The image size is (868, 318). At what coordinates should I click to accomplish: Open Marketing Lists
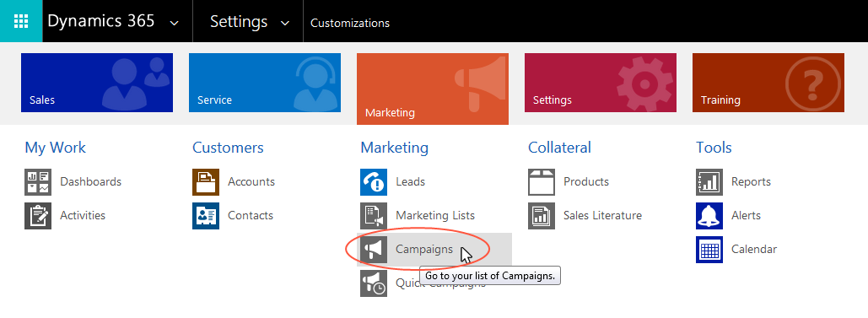435,215
